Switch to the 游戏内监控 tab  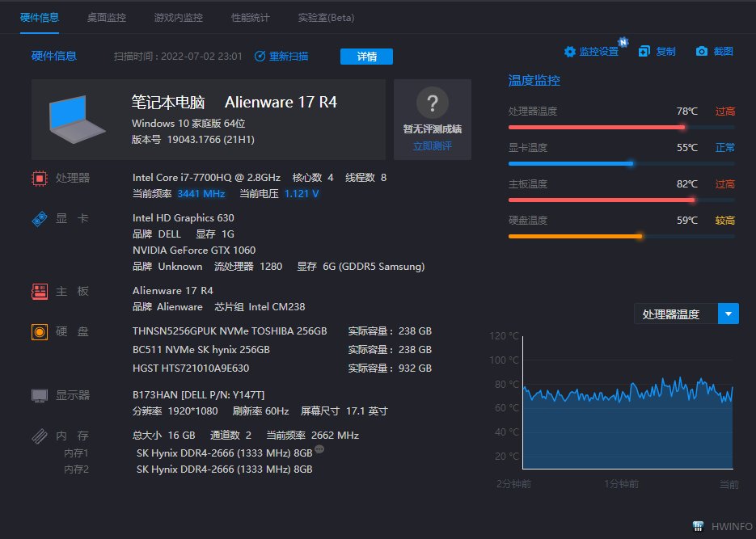click(x=178, y=17)
